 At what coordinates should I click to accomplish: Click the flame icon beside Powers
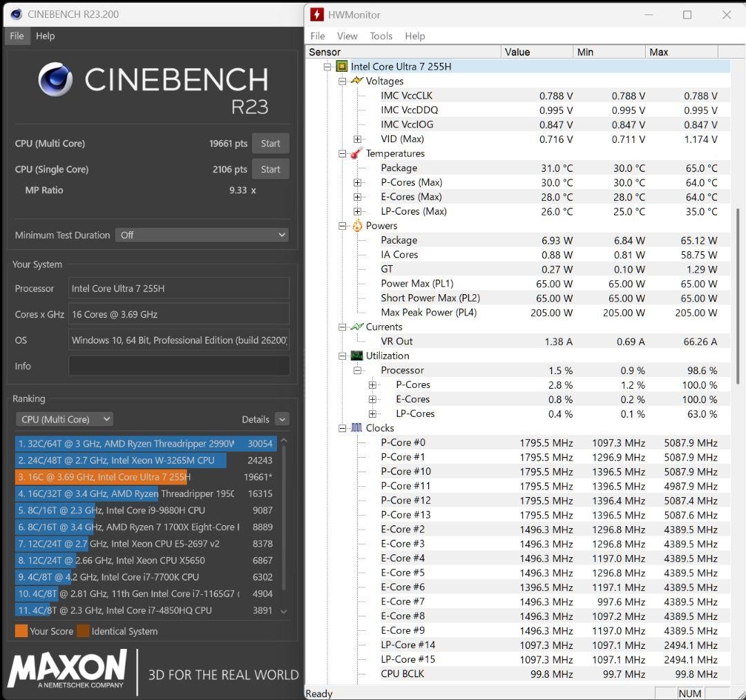tap(357, 226)
